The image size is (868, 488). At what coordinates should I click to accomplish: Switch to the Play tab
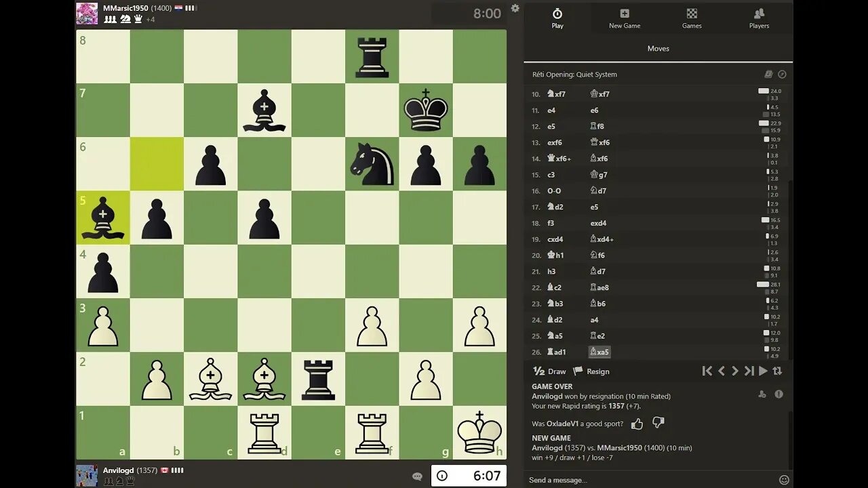point(557,18)
